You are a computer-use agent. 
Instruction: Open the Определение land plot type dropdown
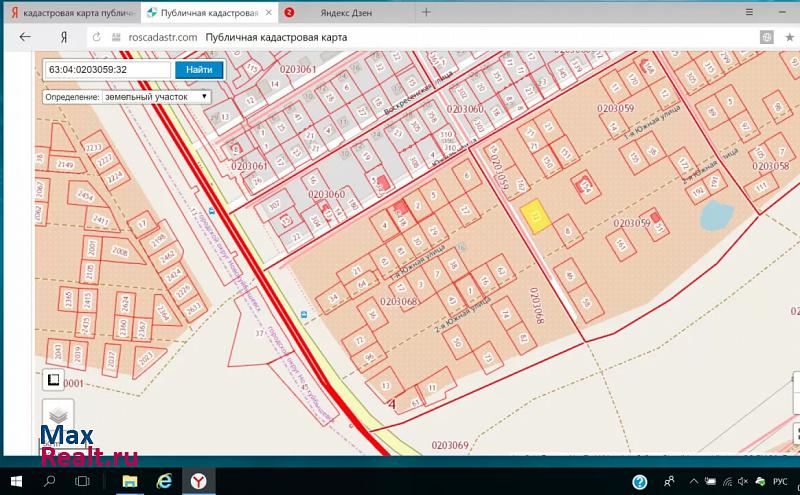point(126,97)
